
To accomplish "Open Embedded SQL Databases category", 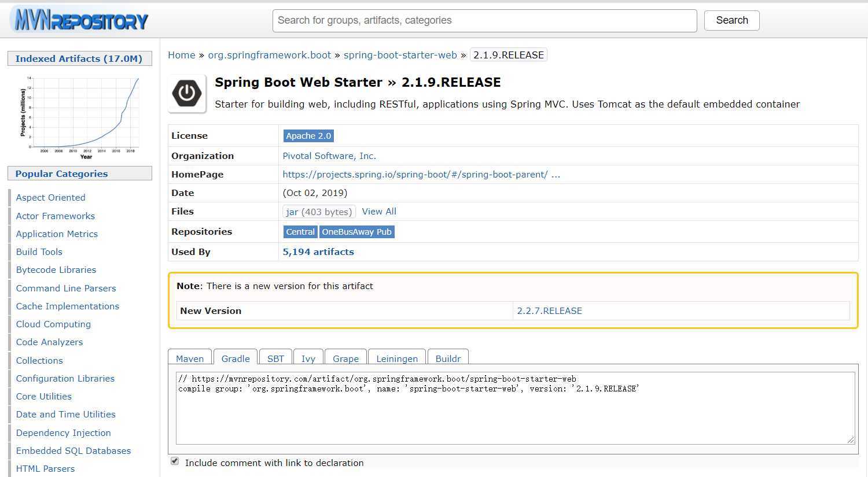I will tap(73, 451).
